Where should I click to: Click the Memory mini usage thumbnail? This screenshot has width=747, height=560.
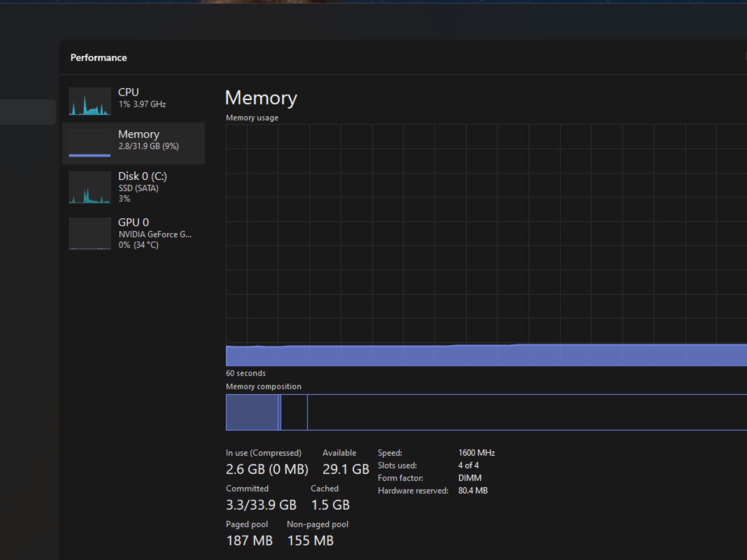[90, 143]
